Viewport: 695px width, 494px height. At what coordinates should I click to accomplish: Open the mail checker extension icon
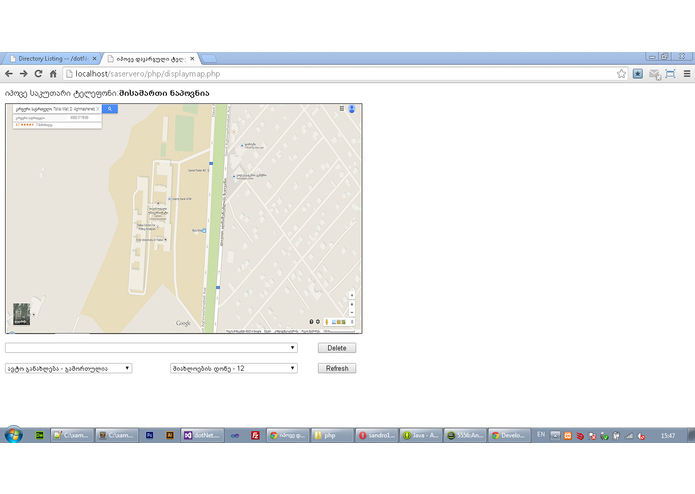(654, 74)
